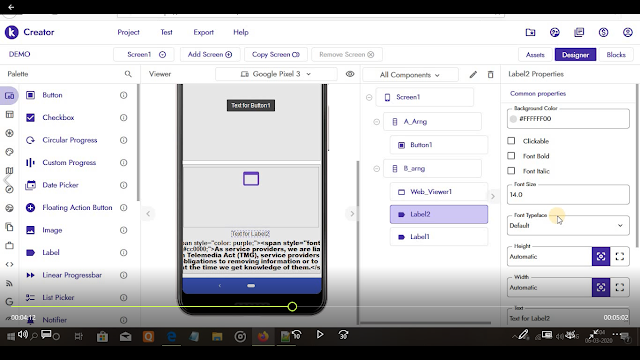
Task: Open the Project menu
Action: tap(128, 32)
